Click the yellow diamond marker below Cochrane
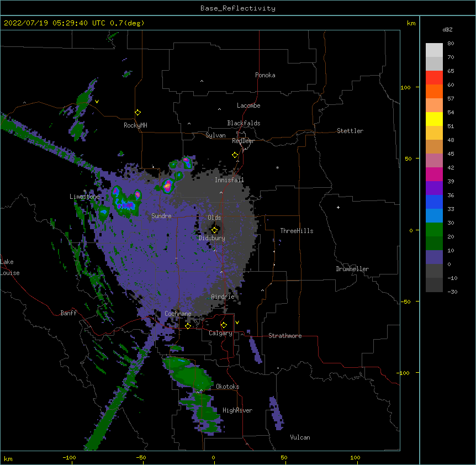The image size is (476, 465). click(x=188, y=326)
